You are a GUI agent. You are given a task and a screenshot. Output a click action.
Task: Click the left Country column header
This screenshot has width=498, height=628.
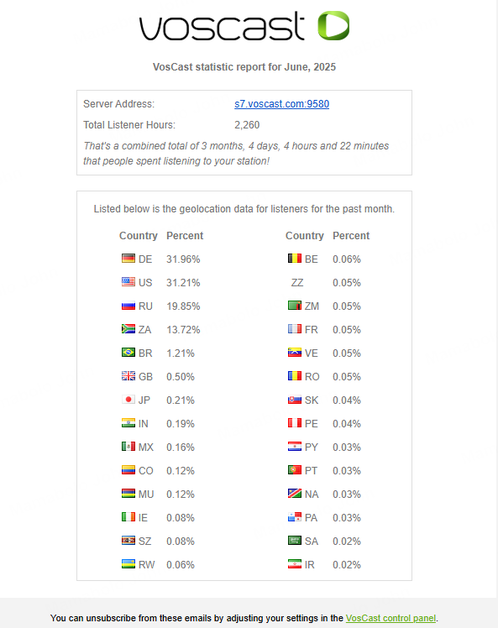138,236
